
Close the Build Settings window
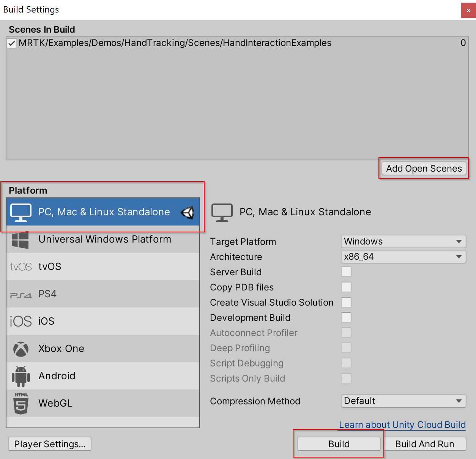468,10
